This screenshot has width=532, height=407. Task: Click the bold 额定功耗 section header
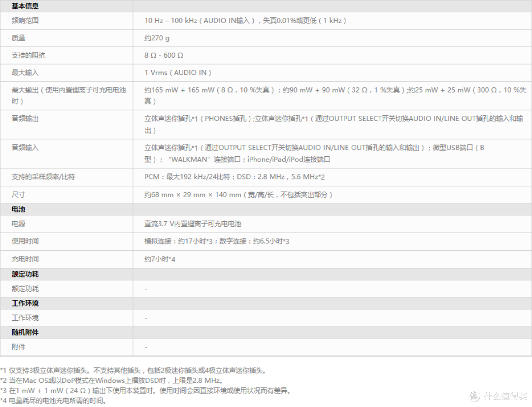(x=25, y=274)
